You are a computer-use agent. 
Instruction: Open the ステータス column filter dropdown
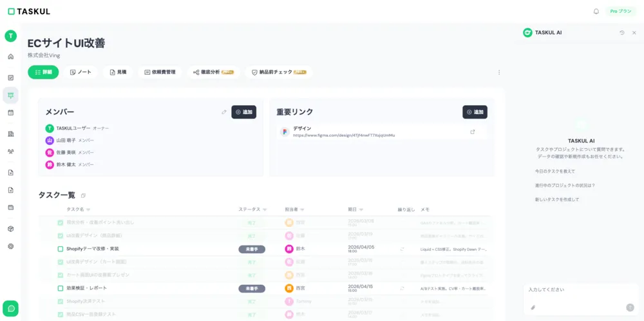pos(264,209)
